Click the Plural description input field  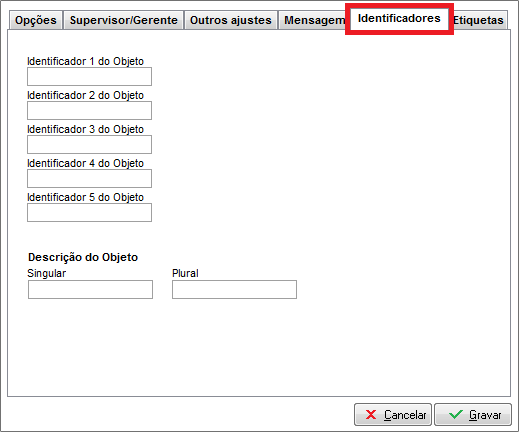click(x=234, y=289)
